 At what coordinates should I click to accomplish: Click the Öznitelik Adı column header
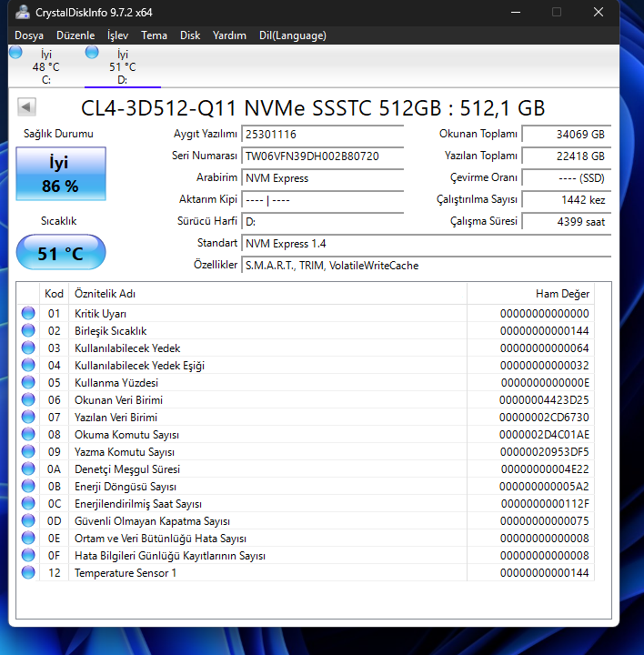[267, 294]
